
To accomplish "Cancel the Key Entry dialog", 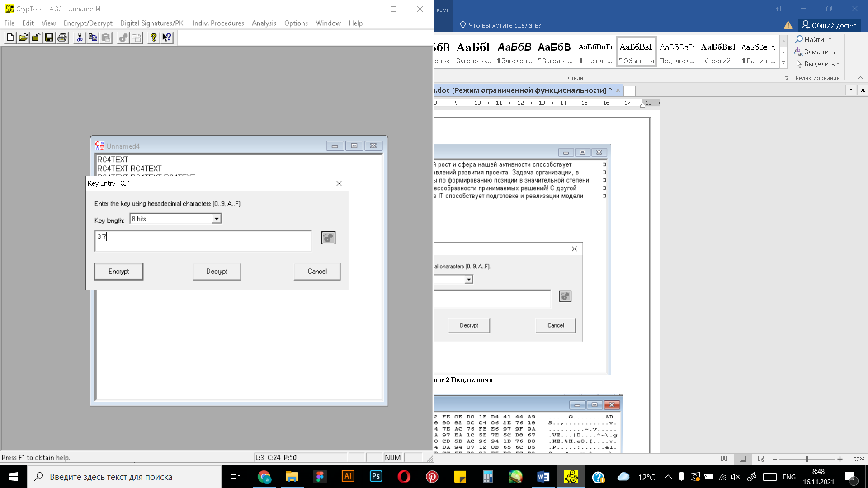I will (x=317, y=272).
